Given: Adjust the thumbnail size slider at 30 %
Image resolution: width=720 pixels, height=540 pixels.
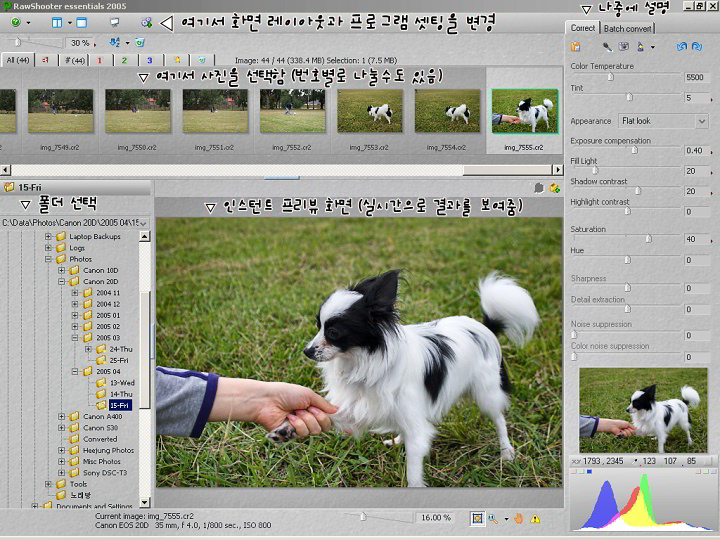Looking at the screenshot, I should coord(17,42).
